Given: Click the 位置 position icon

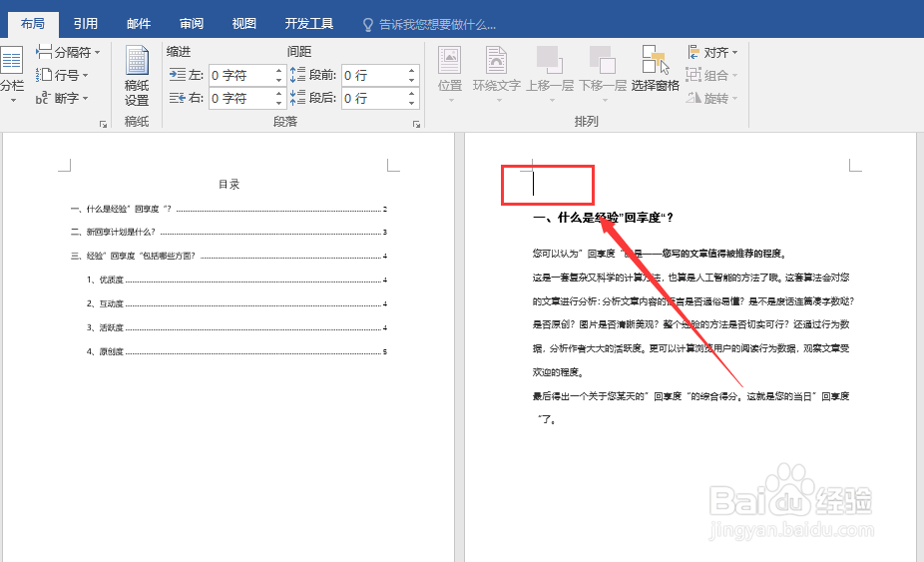Looking at the screenshot, I should [x=450, y=61].
